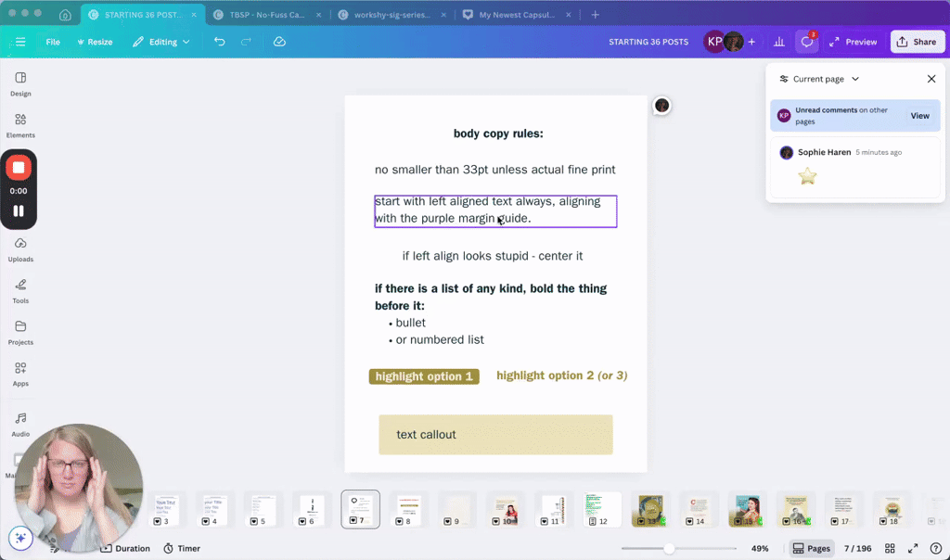
Task: Open the Elements panel
Action: [20, 126]
